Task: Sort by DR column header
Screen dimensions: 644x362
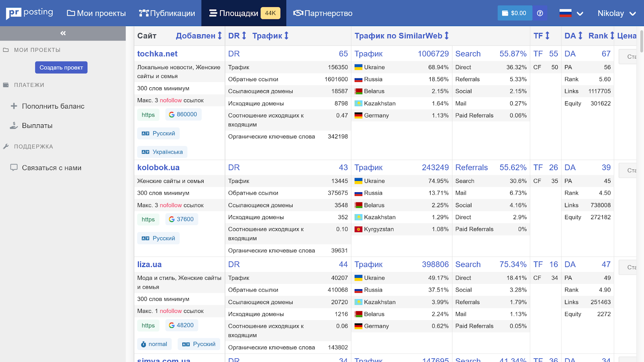Action: point(237,36)
